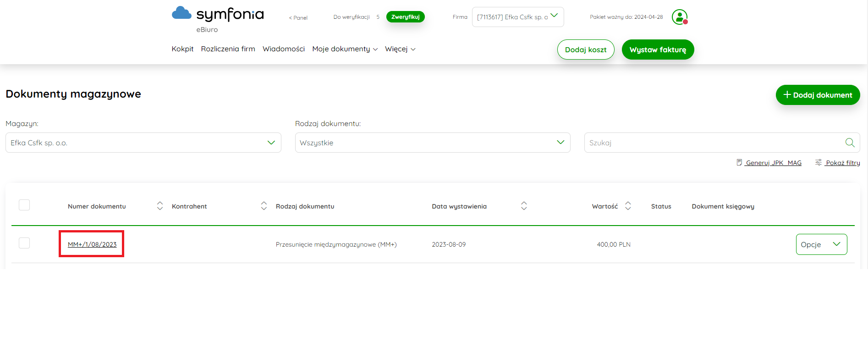Click the Status column header

click(x=661, y=206)
